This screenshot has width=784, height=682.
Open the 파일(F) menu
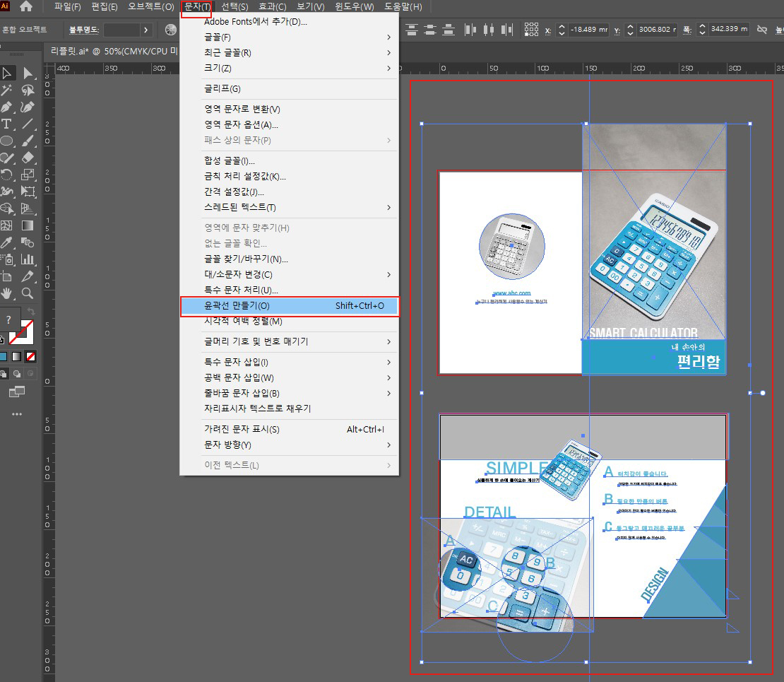(x=68, y=7)
